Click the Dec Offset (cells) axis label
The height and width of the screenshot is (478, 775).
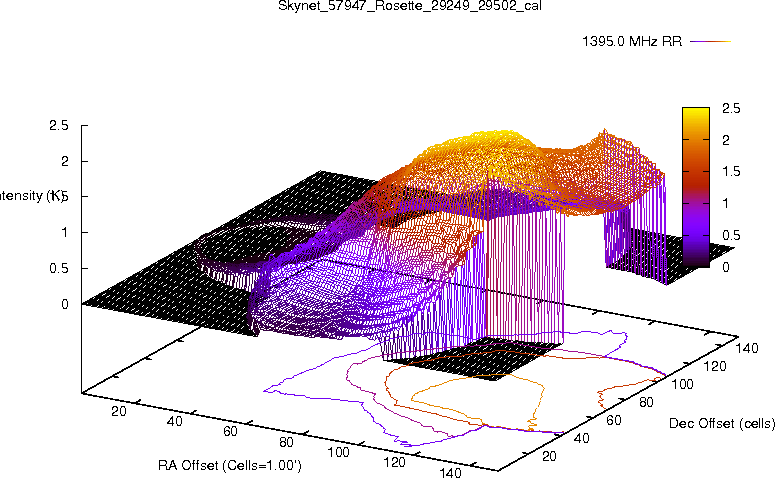tap(722, 423)
